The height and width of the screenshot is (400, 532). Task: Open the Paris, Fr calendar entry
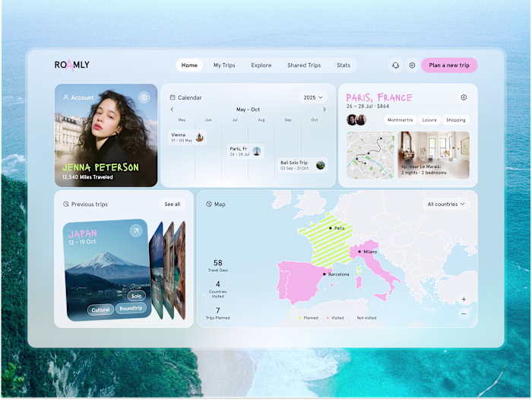245,151
